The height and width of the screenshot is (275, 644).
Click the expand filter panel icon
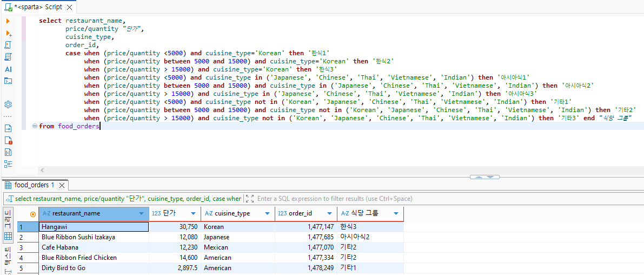pos(249,199)
